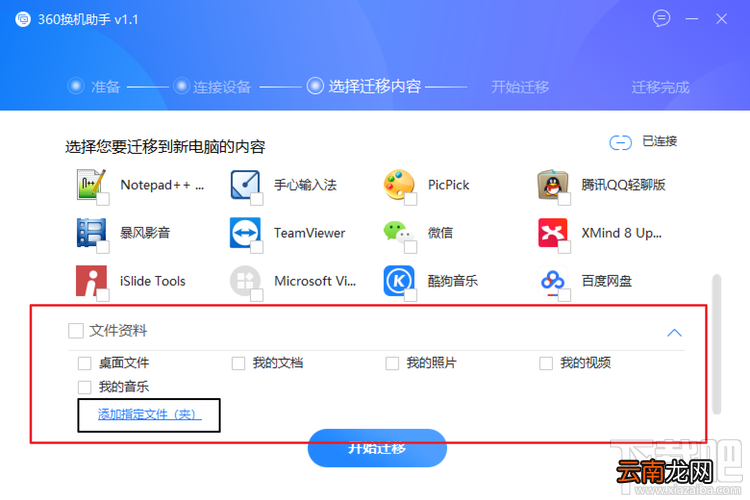This screenshot has width=750, height=500.
Task: Click the XMind 8 app icon
Action: (x=552, y=233)
